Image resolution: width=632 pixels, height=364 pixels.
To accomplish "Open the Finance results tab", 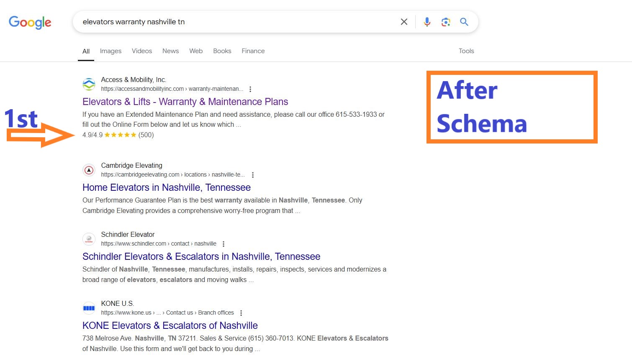I will 253,51.
